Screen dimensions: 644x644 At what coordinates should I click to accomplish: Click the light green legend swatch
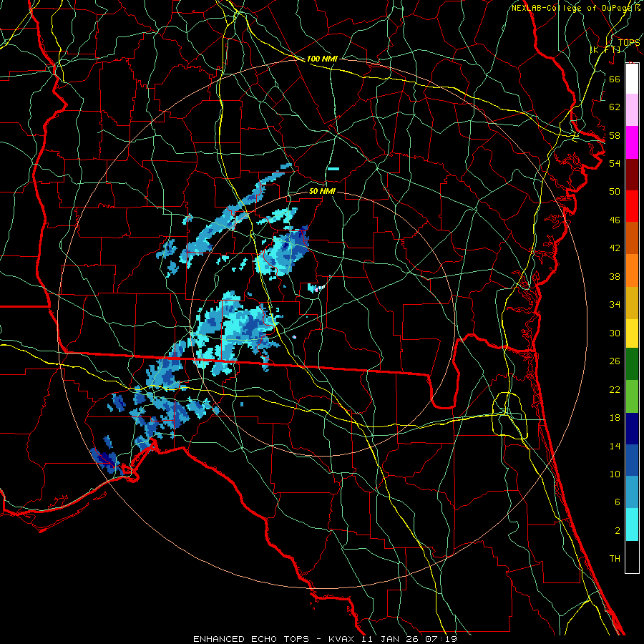pyautogui.click(x=632, y=396)
